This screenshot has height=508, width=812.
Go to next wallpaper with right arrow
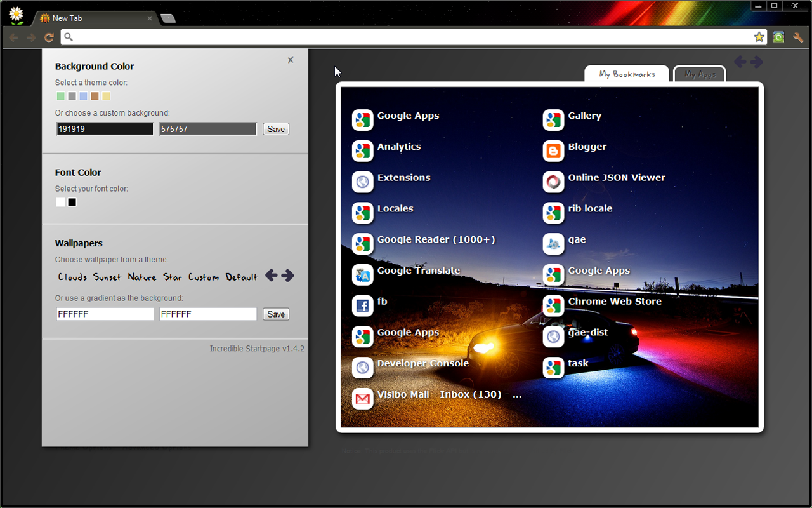coord(288,276)
